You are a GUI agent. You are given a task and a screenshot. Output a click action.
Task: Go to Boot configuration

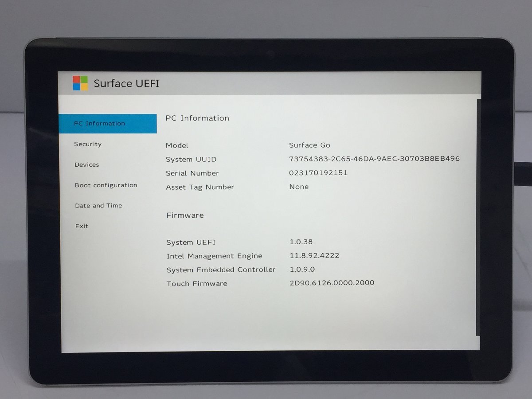tap(106, 185)
